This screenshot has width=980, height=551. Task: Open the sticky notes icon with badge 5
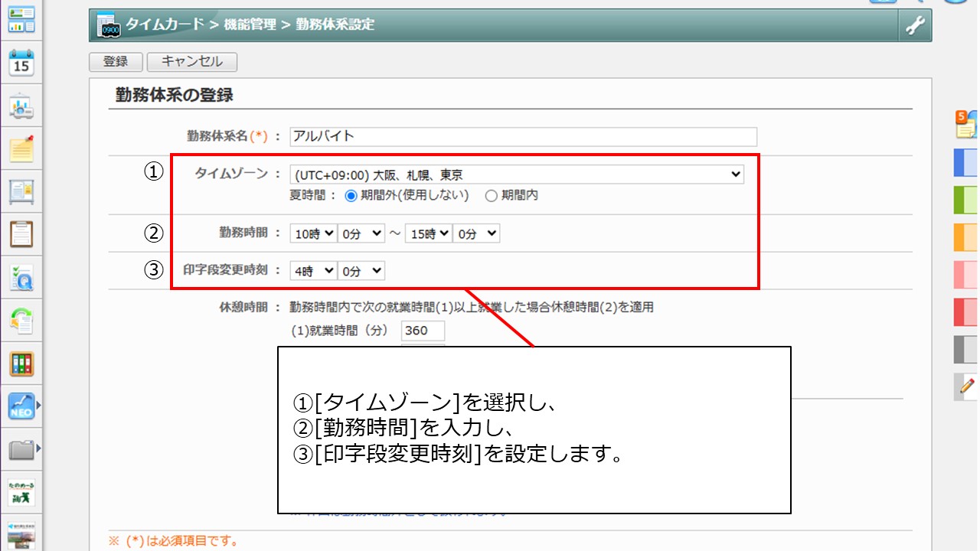[966, 124]
